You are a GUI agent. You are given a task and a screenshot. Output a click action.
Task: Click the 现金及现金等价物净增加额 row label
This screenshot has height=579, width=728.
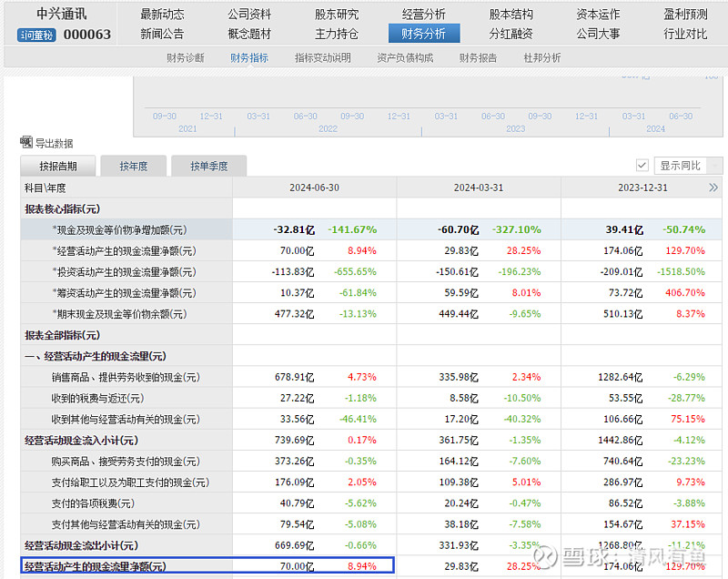click(x=119, y=229)
